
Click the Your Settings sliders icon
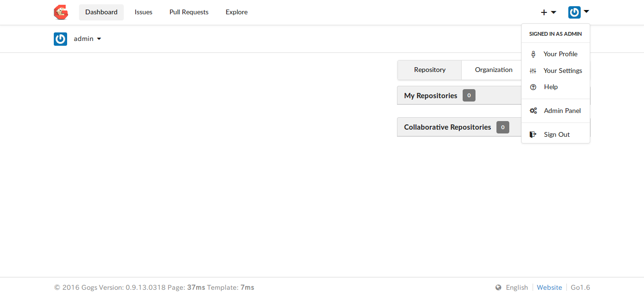pyautogui.click(x=533, y=71)
